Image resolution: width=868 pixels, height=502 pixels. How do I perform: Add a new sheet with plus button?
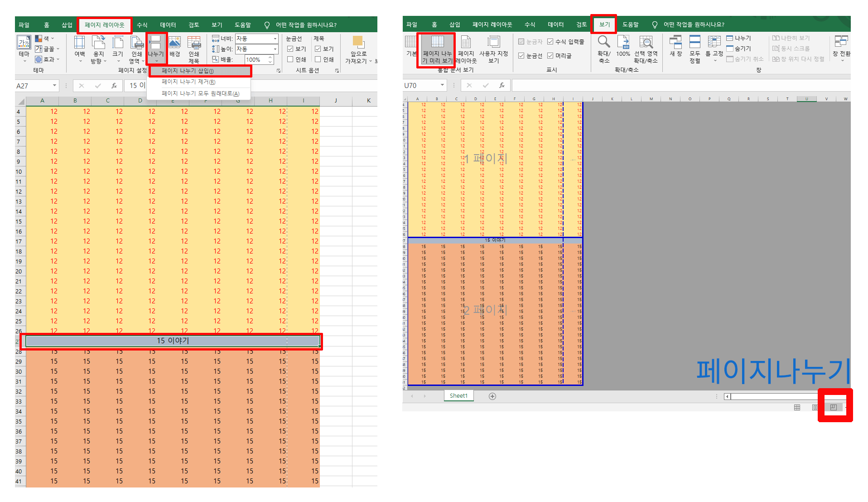492,396
